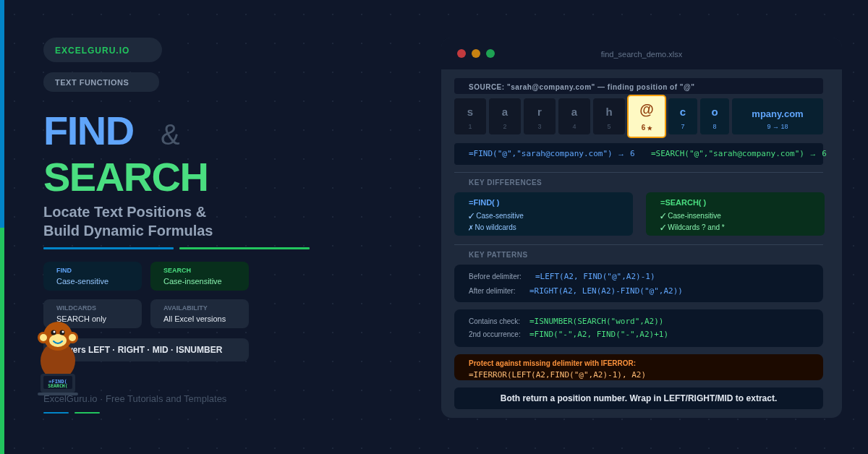Click the Case-sensitive checkmark under =FIND()

point(471,216)
